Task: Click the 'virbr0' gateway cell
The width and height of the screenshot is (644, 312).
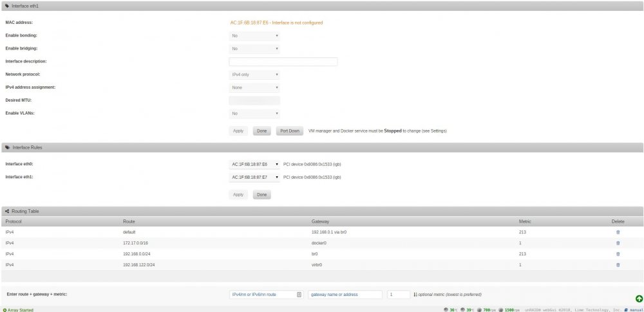Action: coord(317,265)
